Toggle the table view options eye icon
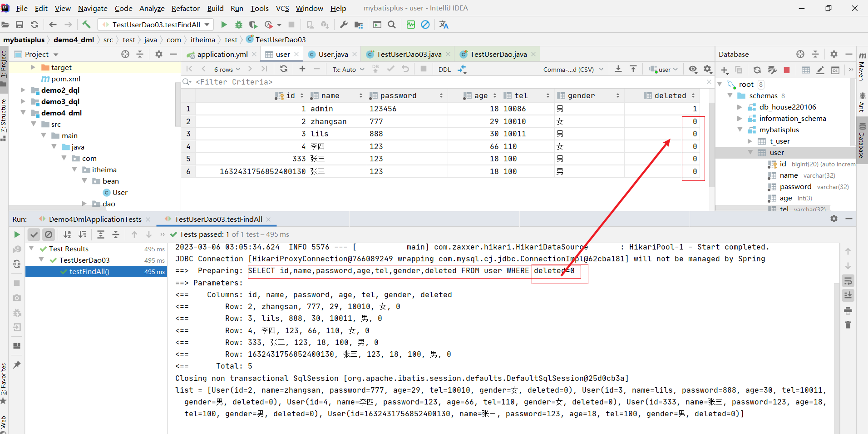 693,69
